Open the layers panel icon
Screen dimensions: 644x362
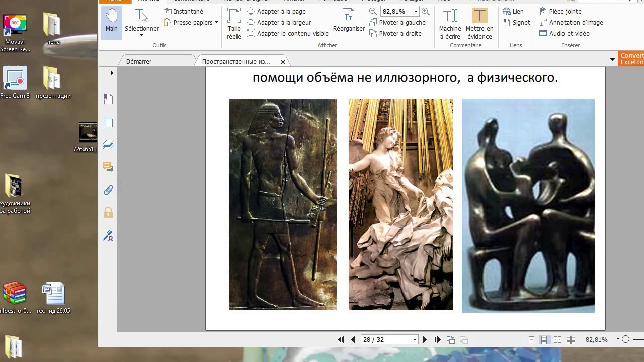(108, 145)
